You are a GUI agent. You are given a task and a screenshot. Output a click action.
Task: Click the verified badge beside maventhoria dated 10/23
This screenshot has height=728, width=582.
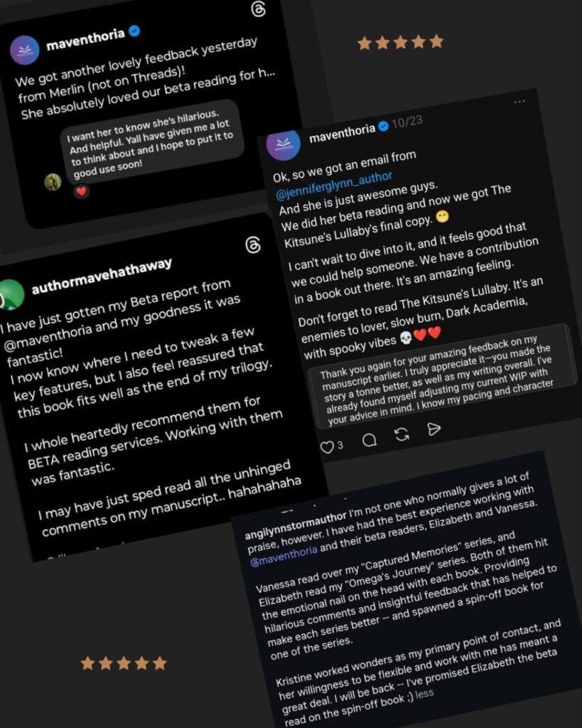383,127
